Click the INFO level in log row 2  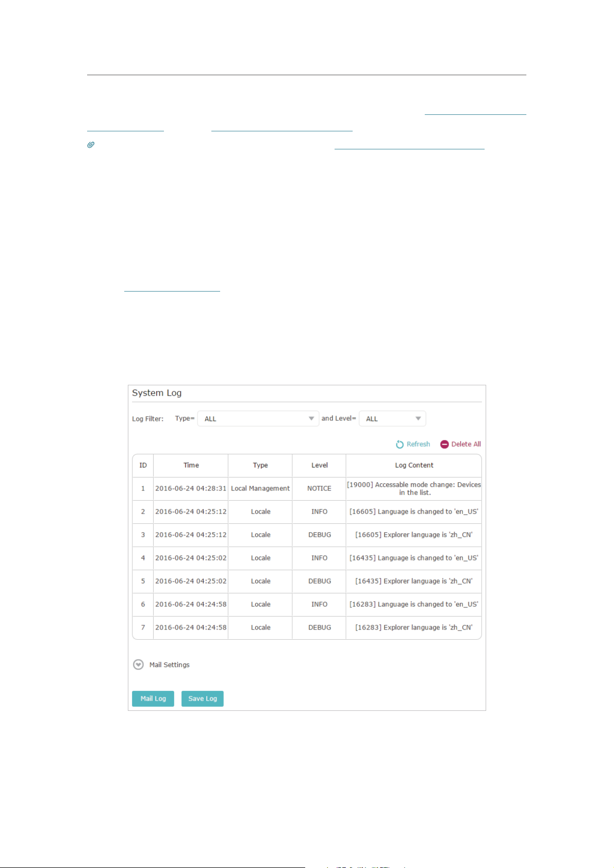pyautogui.click(x=320, y=512)
